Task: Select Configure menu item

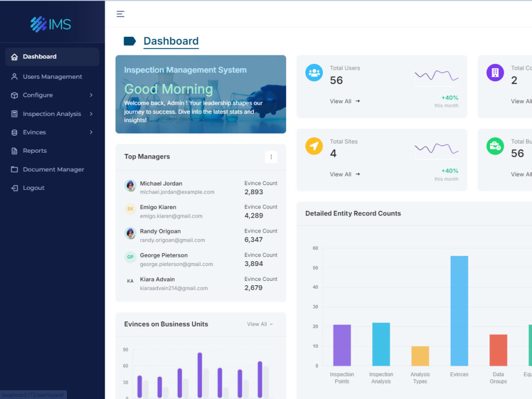Action: (x=52, y=95)
